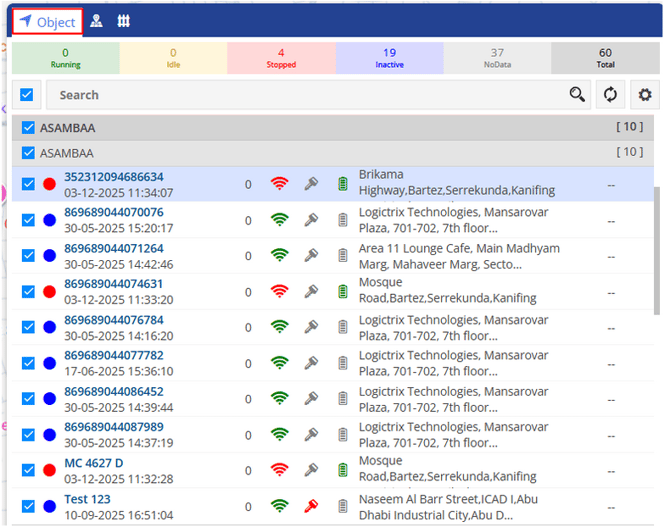
Task: Click green wifi icon for 869689044070076
Action: coord(280,220)
